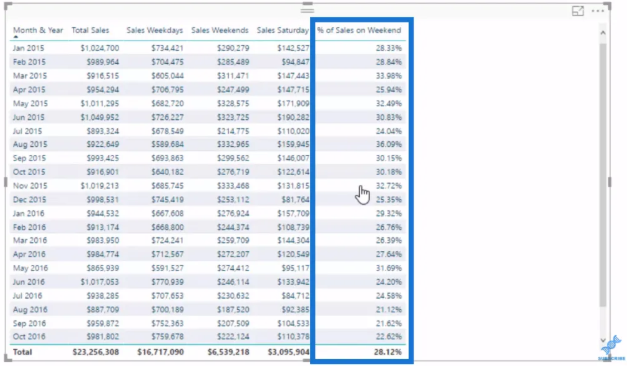Open Focus mode icon on the visual

coord(578,11)
